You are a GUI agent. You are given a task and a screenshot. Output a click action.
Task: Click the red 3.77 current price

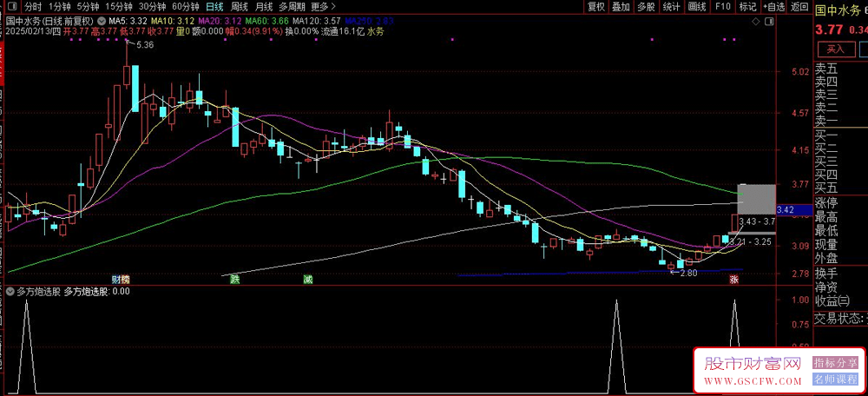829,30
